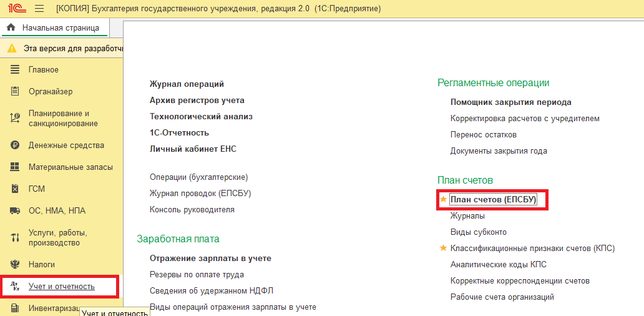Image resolution: width=644 pixels, height=316 pixels.
Task: Open Услуги, работы, производство section
Action: pyautogui.click(x=58, y=237)
